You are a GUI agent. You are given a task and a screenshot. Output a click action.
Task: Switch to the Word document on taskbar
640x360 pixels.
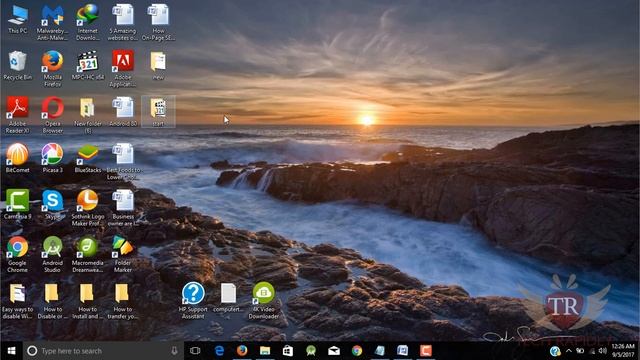(x=402, y=351)
